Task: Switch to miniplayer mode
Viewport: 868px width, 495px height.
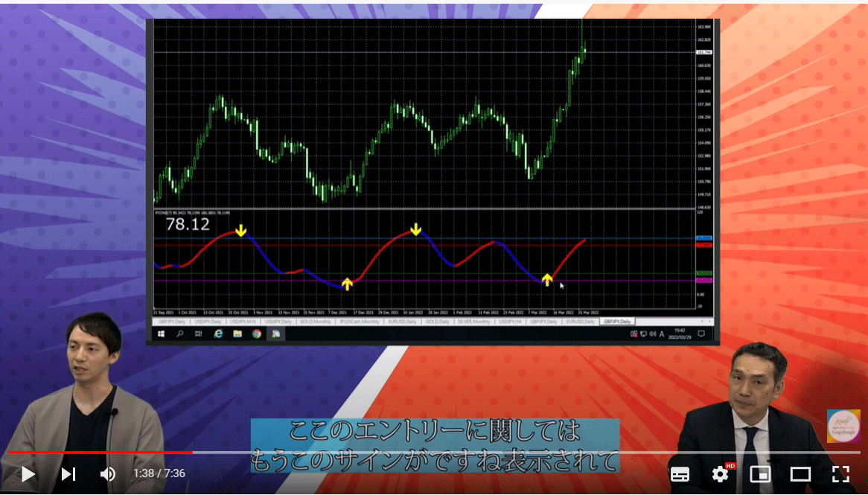Action: click(x=760, y=474)
